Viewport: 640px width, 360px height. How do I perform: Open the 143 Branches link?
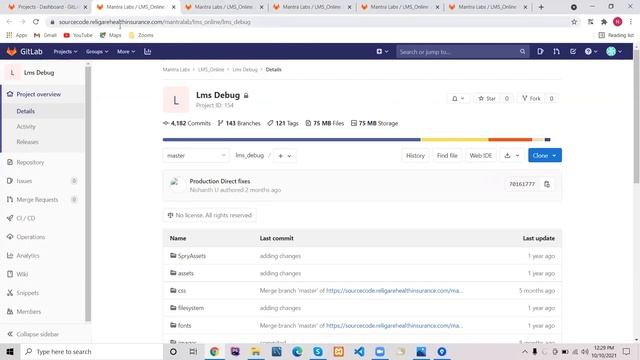[x=239, y=123]
